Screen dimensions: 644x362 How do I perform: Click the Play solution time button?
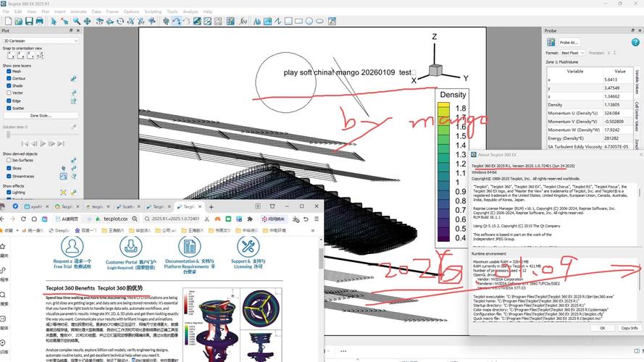tap(43, 143)
